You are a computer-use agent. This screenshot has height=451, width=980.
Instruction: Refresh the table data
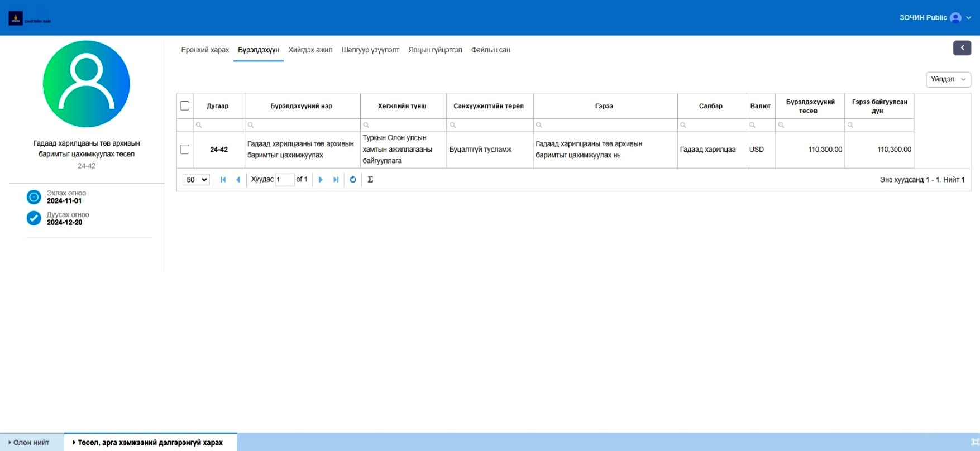coord(353,180)
